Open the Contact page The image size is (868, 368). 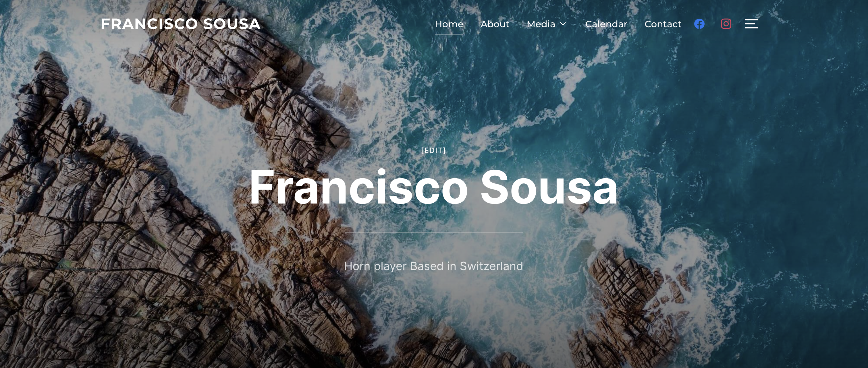coord(662,24)
